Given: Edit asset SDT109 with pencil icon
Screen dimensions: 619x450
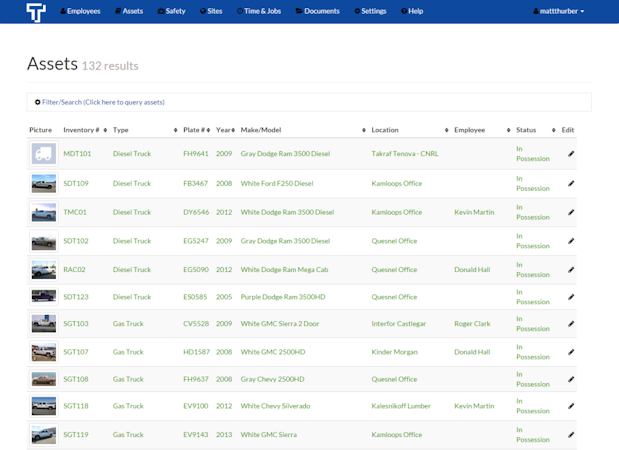Looking at the screenshot, I should pyautogui.click(x=571, y=184).
